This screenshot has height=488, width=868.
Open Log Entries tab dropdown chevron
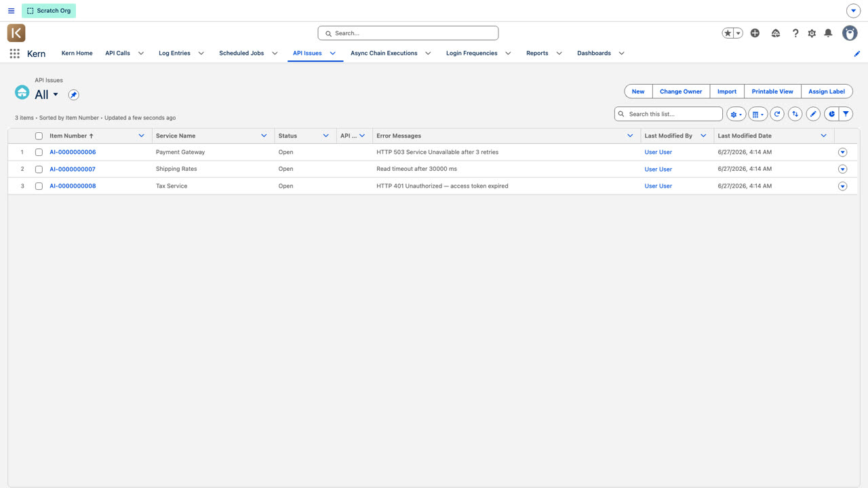coord(201,53)
